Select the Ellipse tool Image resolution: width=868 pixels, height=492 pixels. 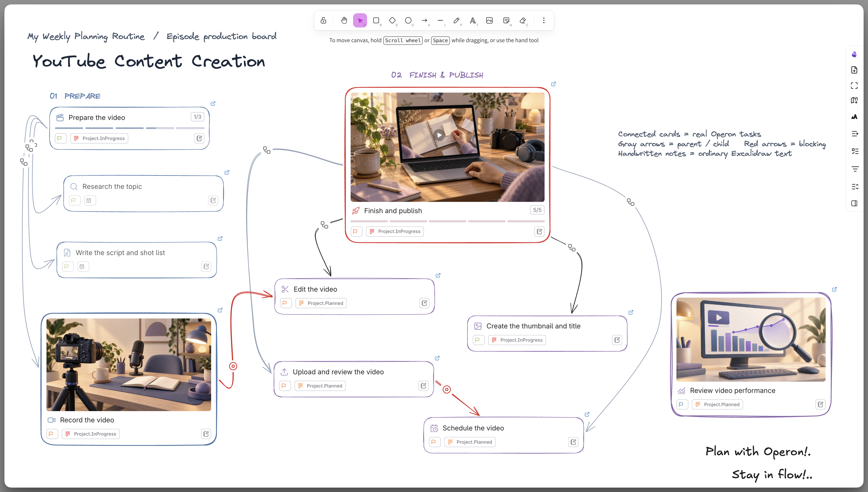point(408,21)
